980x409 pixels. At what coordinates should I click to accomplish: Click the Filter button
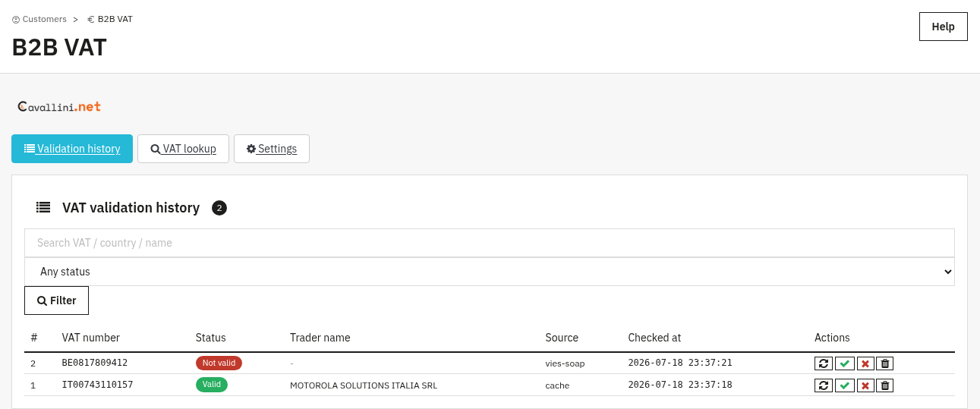pos(56,300)
